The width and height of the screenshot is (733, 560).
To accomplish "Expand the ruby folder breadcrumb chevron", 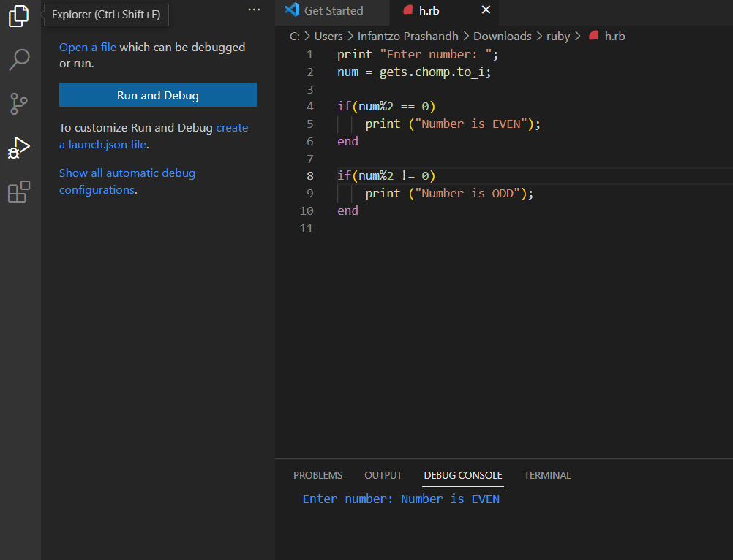I will pos(576,36).
